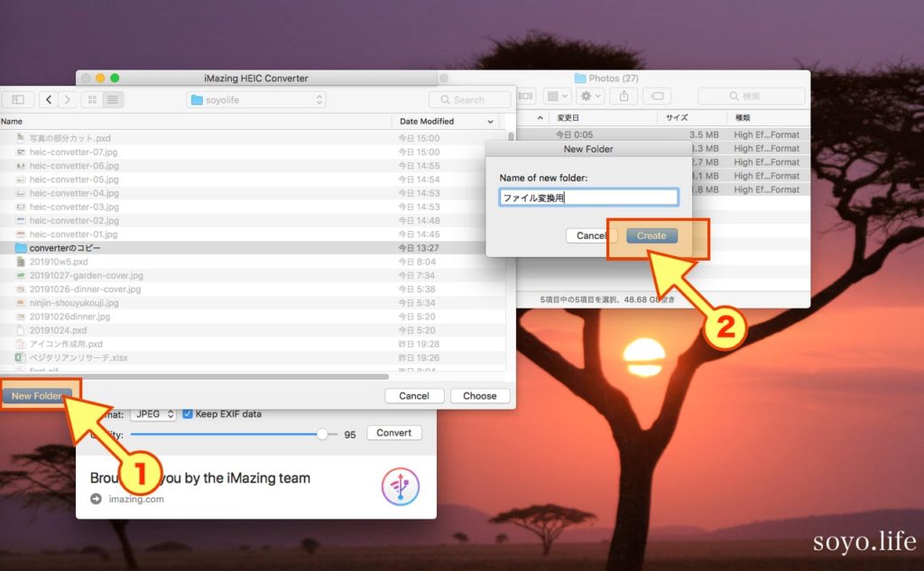Image resolution: width=924 pixels, height=571 pixels.
Task: Click the New Folder button
Action: coord(36,396)
